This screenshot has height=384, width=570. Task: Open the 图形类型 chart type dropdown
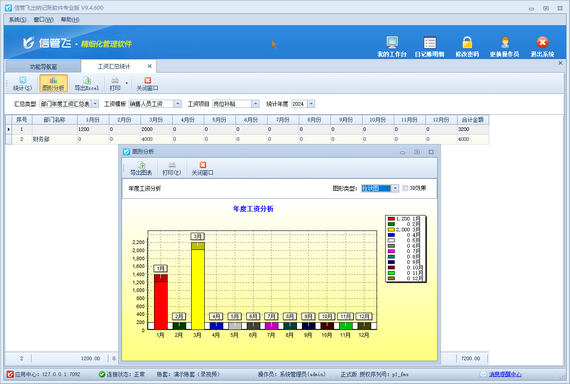tap(395, 188)
